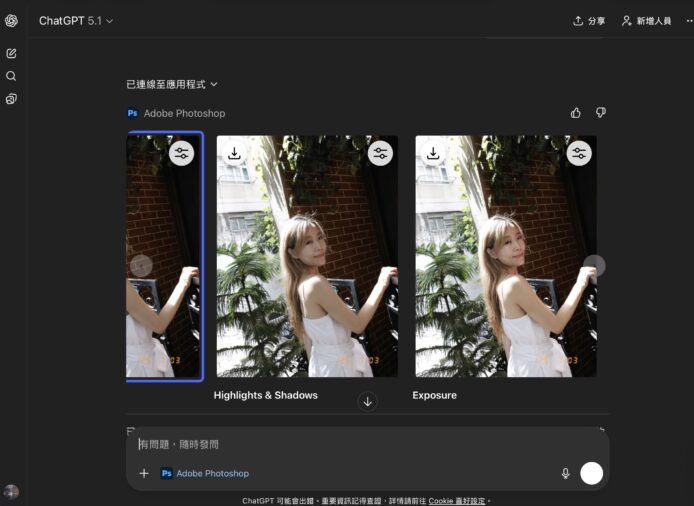Click the 分享 share button
The height and width of the screenshot is (506, 694).
tap(589, 21)
